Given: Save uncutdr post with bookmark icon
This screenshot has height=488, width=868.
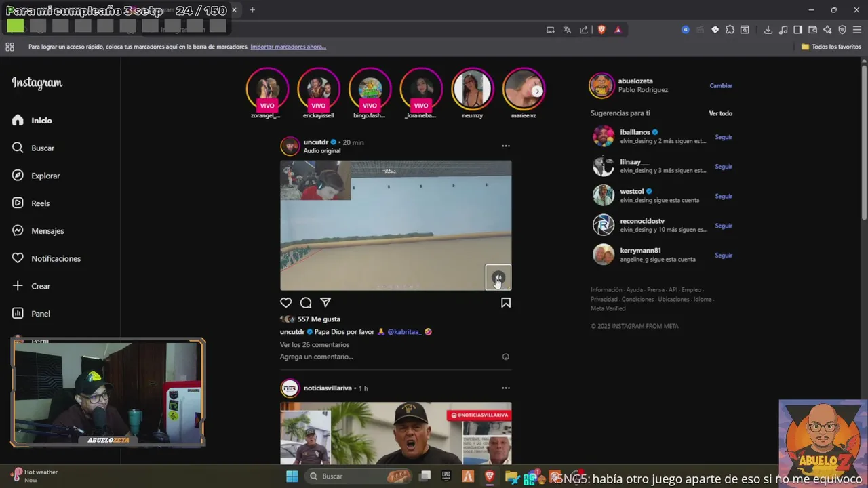Looking at the screenshot, I should click(x=506, y=303).
